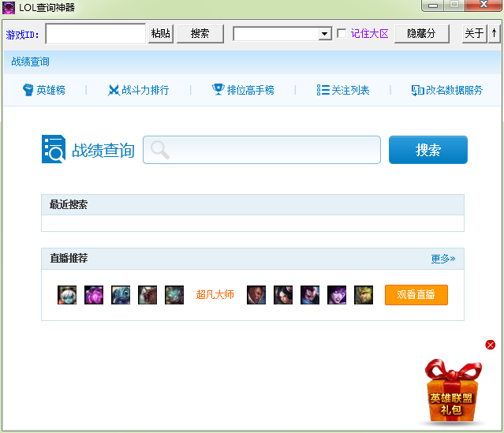Click the up arrow button beside 关于
The image size is (504, 433).
coord(494,33)
